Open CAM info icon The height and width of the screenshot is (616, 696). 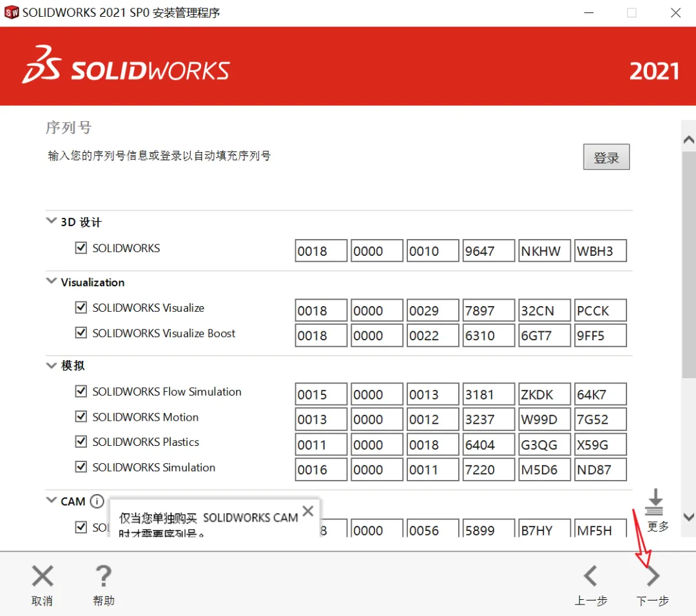pyautogui.click(x=97, y=501)
